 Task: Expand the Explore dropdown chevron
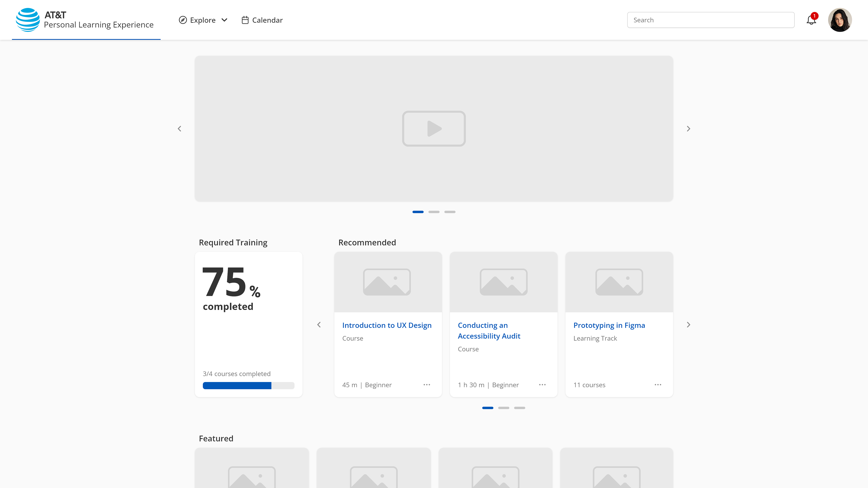point(224,20)
